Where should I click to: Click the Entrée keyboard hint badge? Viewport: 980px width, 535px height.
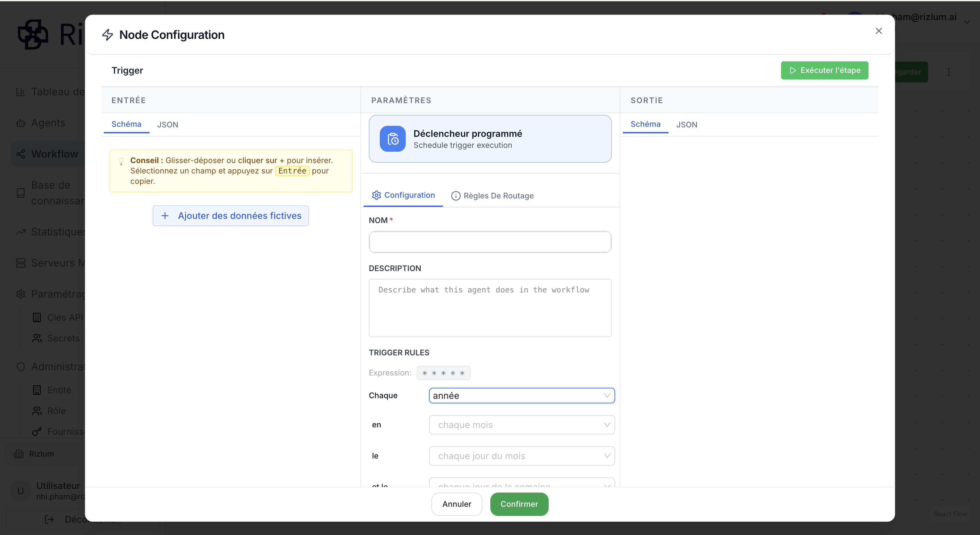(x=292, y=171)
